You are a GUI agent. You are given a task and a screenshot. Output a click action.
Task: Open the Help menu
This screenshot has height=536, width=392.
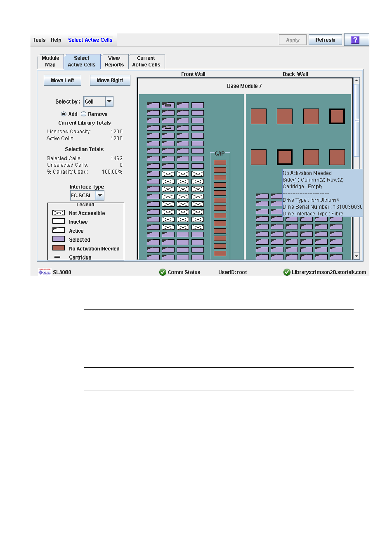(x=56, y=40)
